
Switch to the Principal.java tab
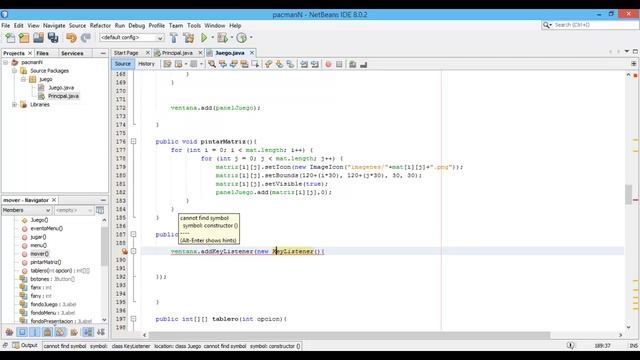177,53
